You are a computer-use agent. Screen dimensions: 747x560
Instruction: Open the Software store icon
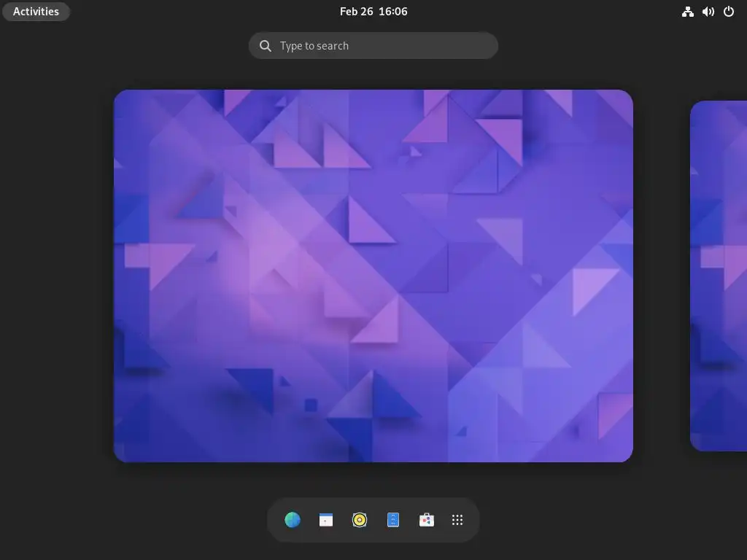[x=426, y=519]
